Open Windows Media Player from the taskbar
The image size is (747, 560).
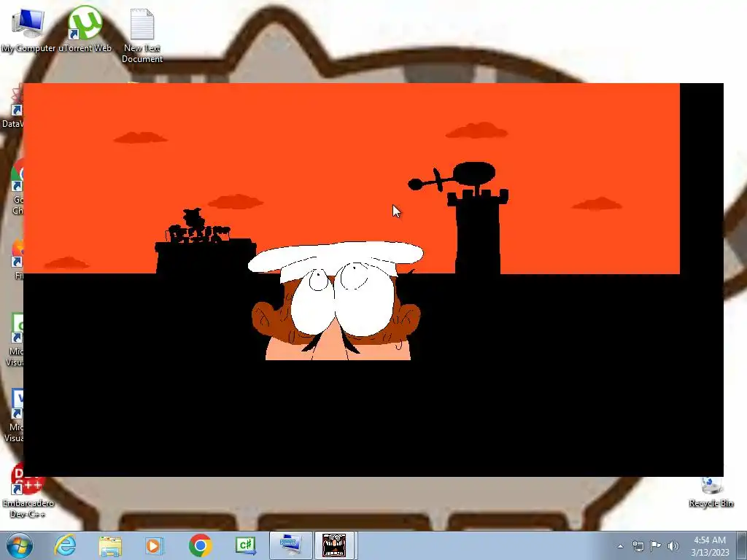point(155,545)
